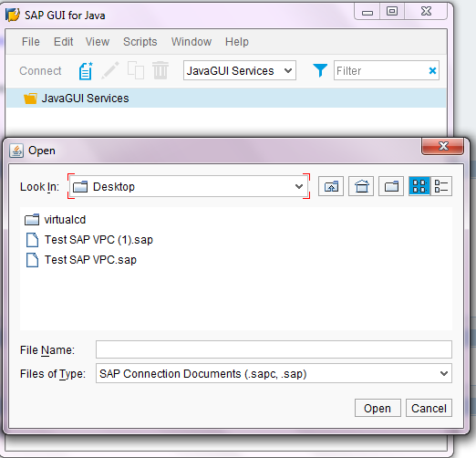Open the Scripts menu
Screen dimensions: 476x458
(140, 42)
